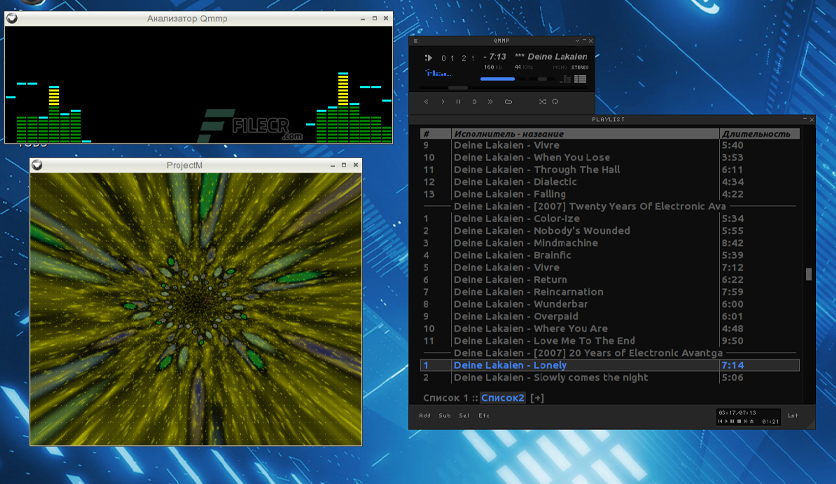Toggle the equalizer window button
The height and width of the screenshot is (484, 836).
[566, 79]
